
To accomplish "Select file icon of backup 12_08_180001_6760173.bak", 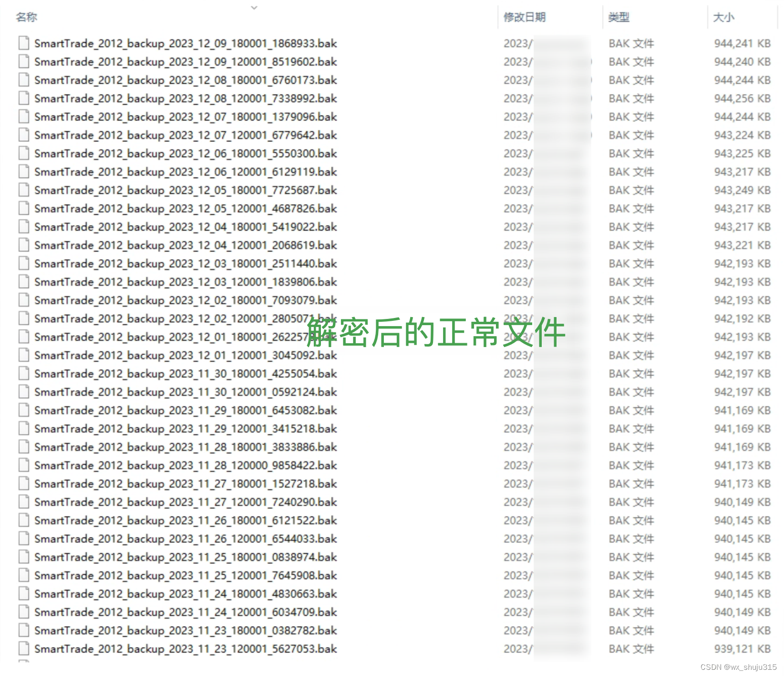I will (24, 80).
